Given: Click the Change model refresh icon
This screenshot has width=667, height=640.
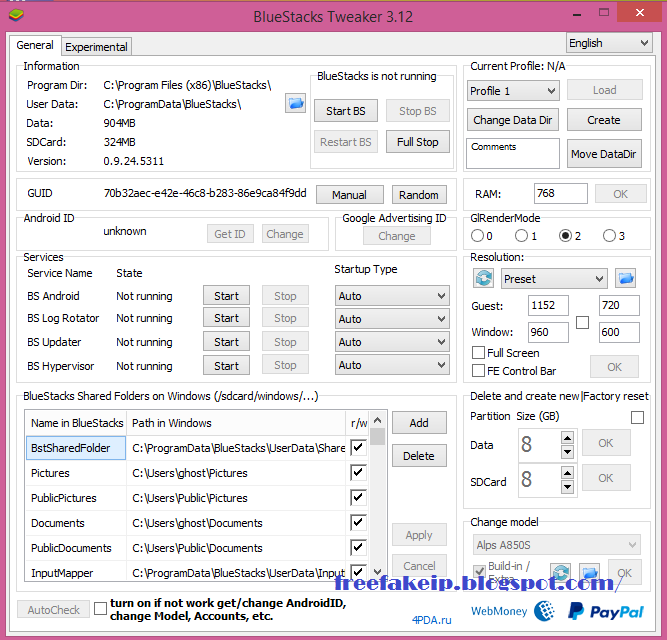Looking at the screenshot, I should [561, 572].
